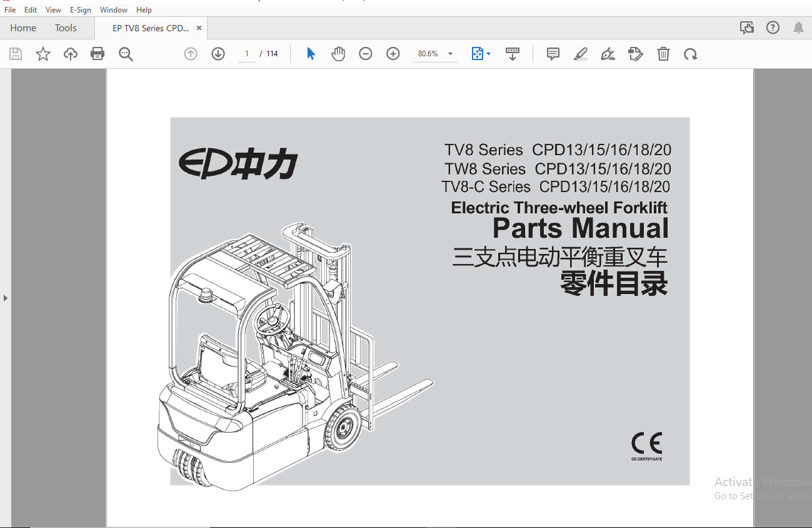Screen dimensions: 812x528
Task: Expand the left navigation pane arrow
Action: 5,298
